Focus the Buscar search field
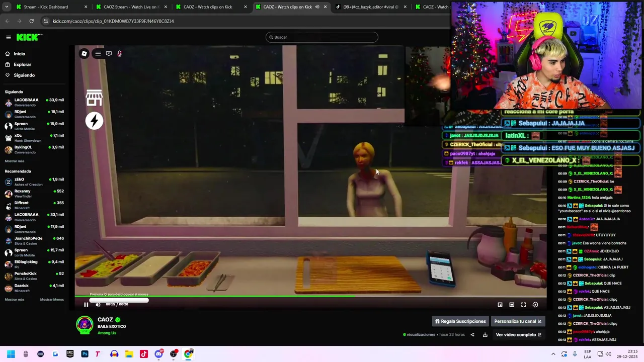This screenshot has width=644, height=362. point(322,37)
